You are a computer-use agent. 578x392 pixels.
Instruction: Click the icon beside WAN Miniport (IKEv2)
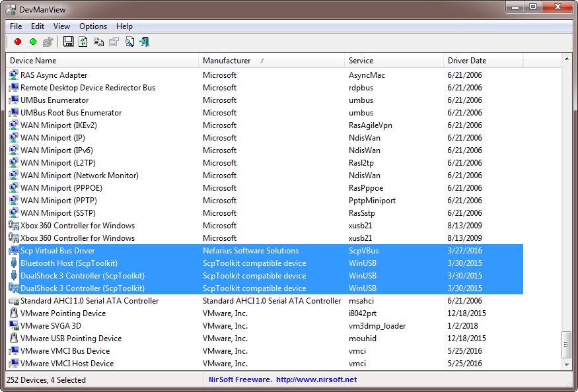pyautogui.click(x=14, y=125)
